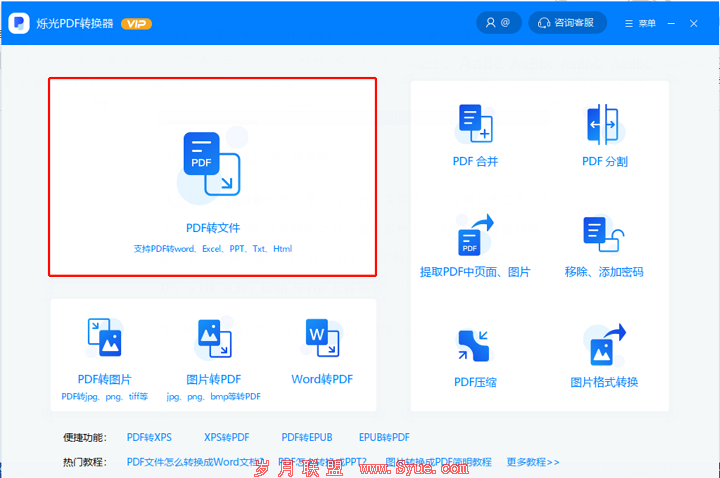Click the text 支持PDF转word、Excel、PPT、Txt、Html

pos(213,249)
